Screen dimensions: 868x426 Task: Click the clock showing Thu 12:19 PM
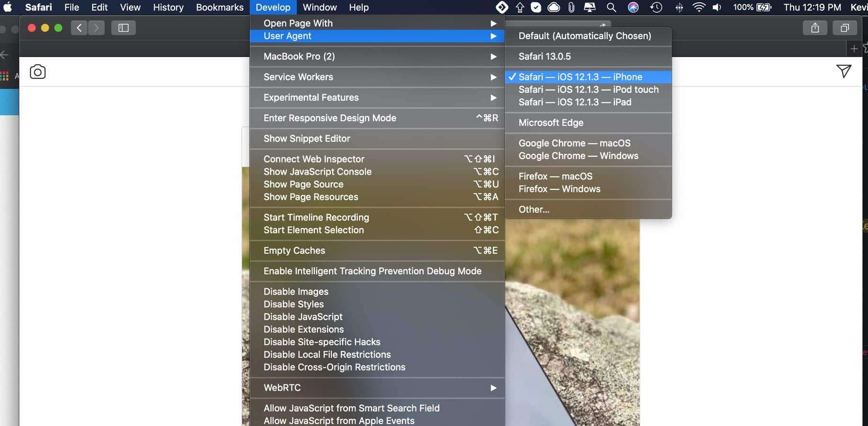coord(812,7)
